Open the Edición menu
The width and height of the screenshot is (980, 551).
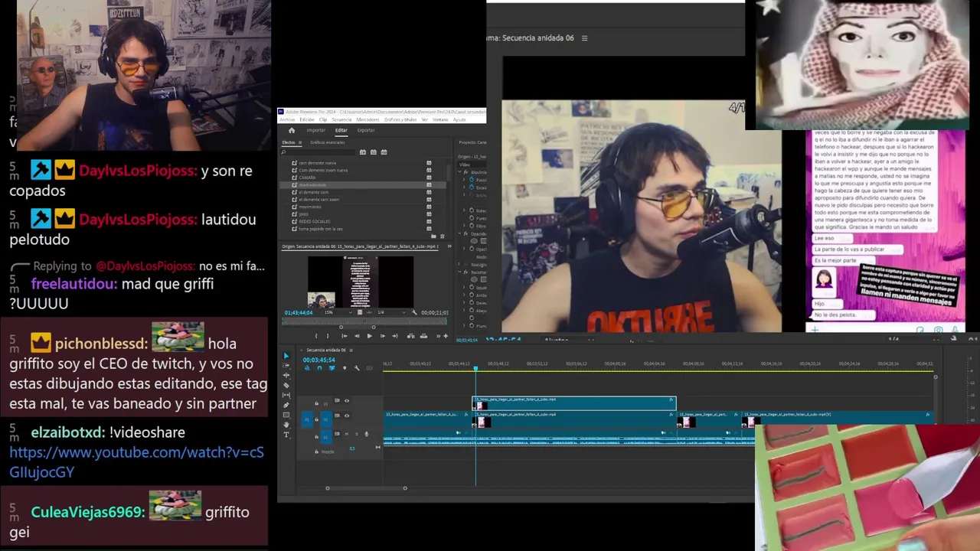pos(307,119)
